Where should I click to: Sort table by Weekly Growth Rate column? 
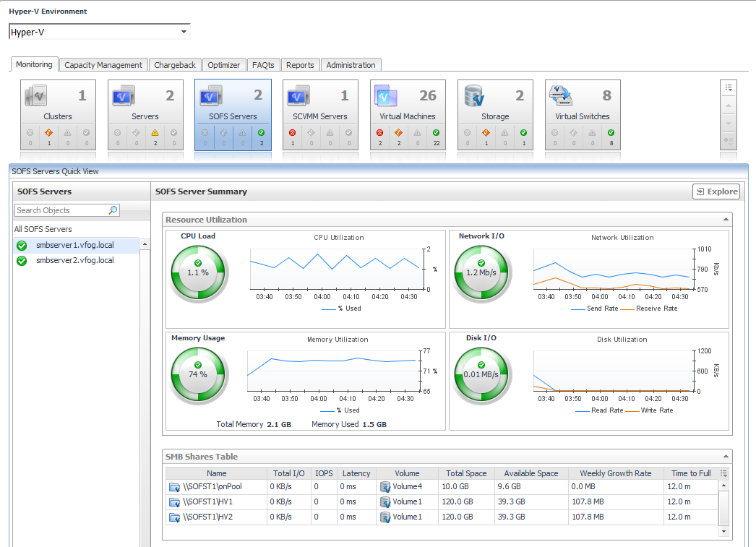[x=616, y=473]
